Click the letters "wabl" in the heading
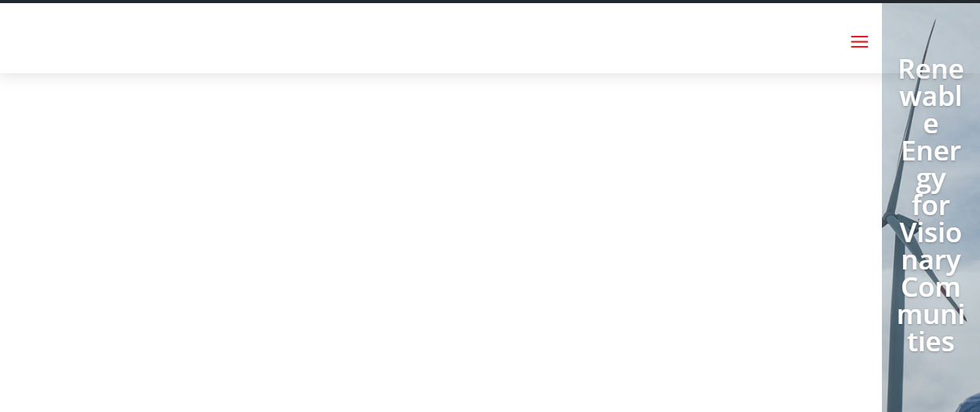The image size is (980, 412). 931,97
